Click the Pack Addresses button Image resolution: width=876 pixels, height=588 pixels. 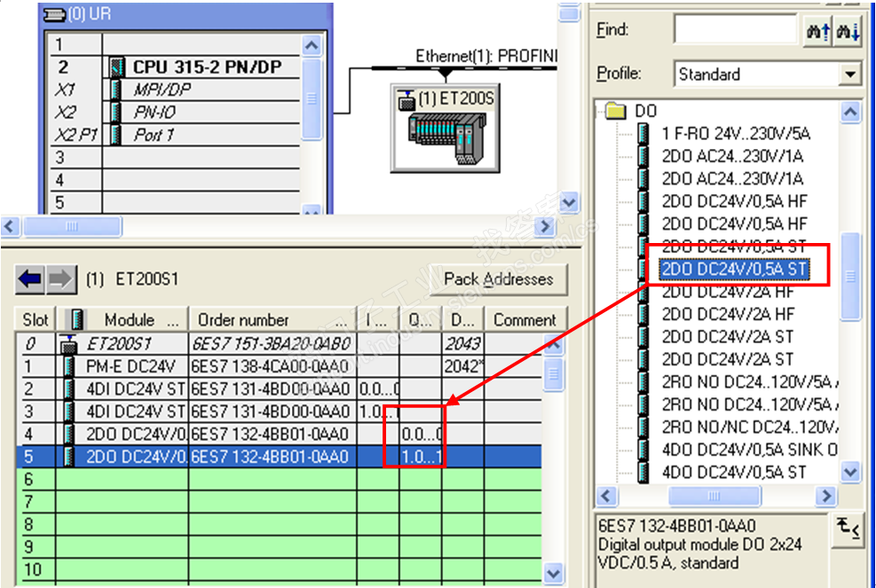(498, 278)
